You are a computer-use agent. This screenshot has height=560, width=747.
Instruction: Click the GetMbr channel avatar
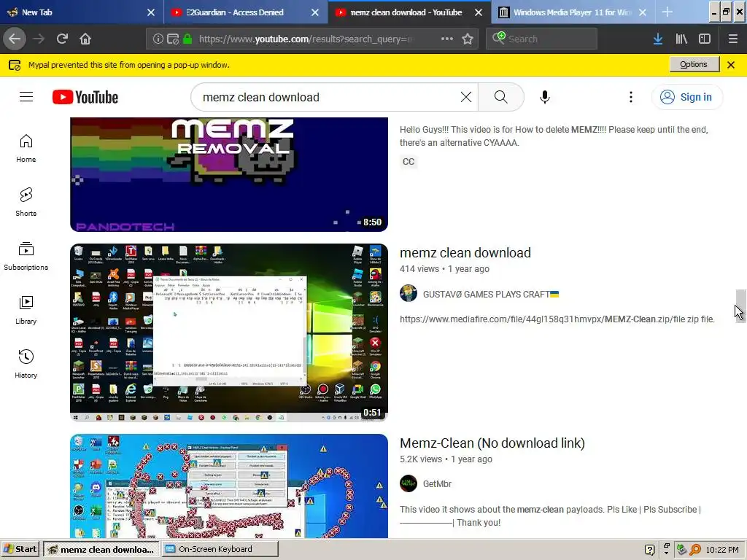[409, 484]
